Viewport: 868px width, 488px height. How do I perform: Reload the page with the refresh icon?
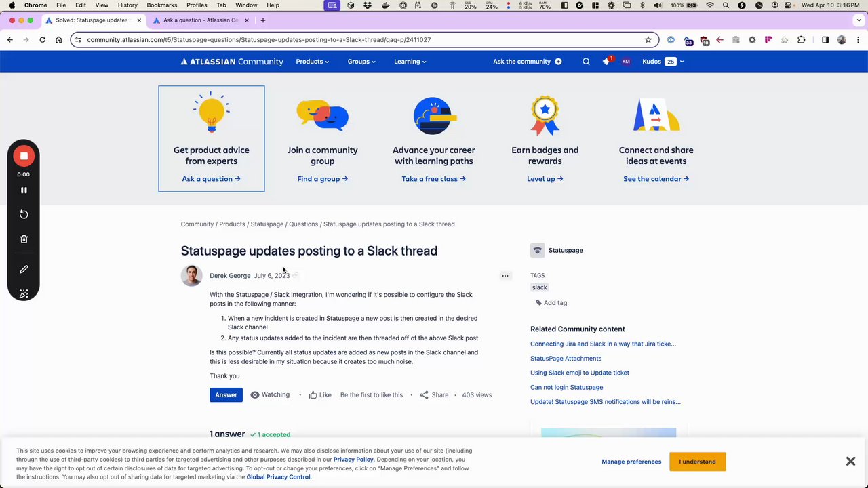(x=42, y=40)
